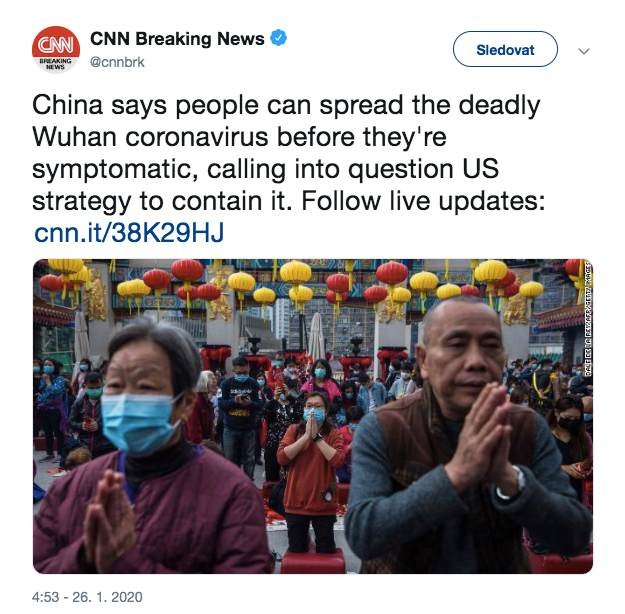Open the @cnnbrk handle

(x=117, y=62)
